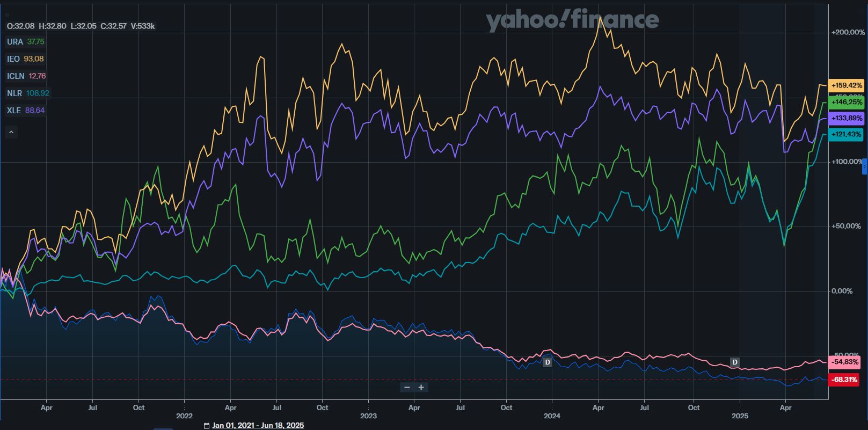Screen dimensions: 868x430
Task: Click the zoom out minus button
Action: coord(407,388)
